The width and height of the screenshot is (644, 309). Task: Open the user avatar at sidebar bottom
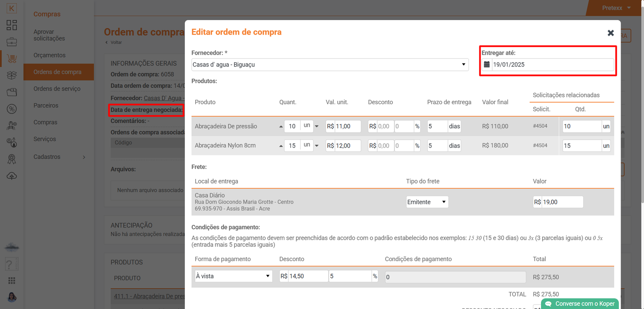pyautogui.click(x=12, y=297)
